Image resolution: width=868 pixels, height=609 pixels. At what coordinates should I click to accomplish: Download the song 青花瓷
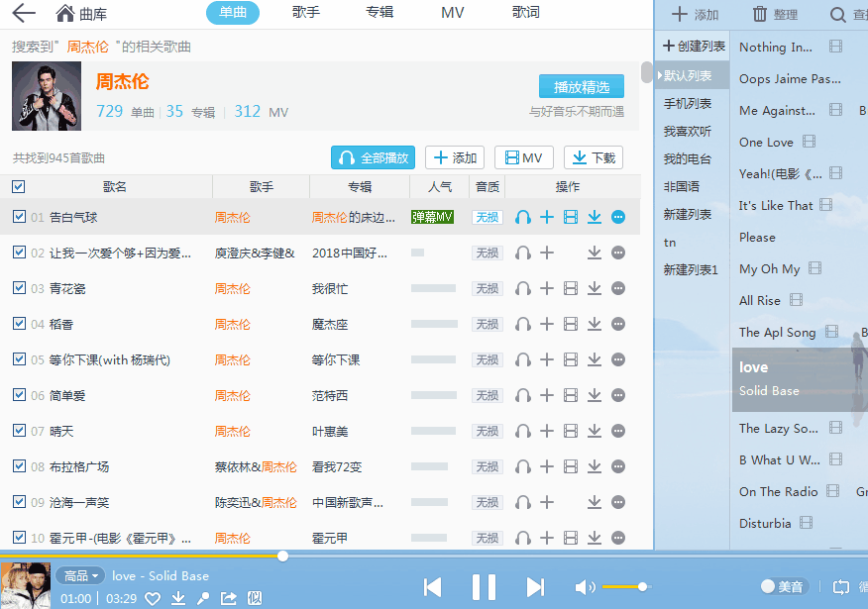595,289
